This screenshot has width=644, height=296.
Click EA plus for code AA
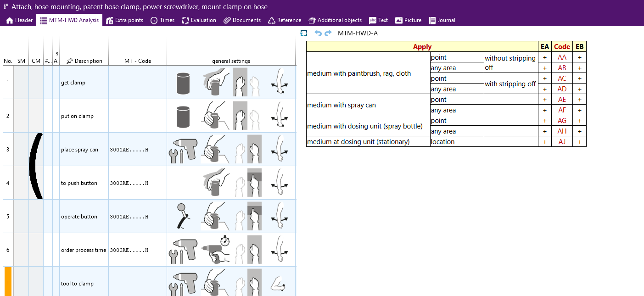(545, 57)
